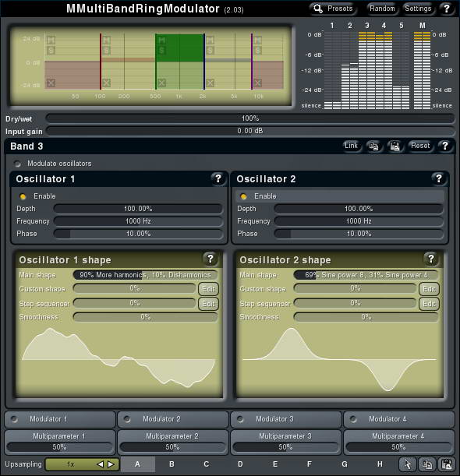Click the M icon in band 4

[x=210, y=40]
